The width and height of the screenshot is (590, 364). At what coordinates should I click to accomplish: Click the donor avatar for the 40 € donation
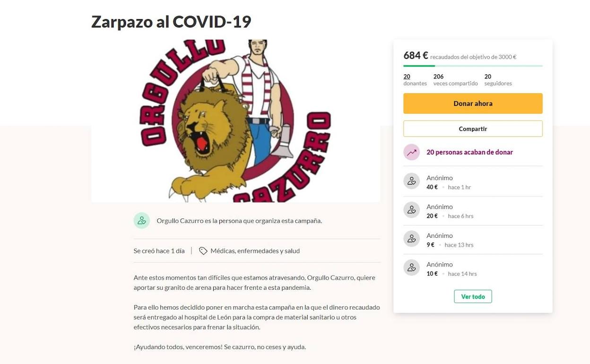[411, 181]
